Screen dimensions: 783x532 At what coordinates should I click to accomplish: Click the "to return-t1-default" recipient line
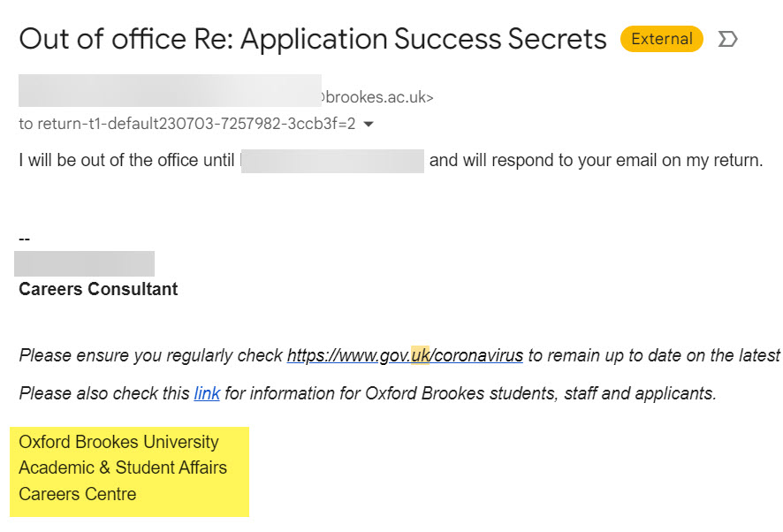[x=186, y=125]
